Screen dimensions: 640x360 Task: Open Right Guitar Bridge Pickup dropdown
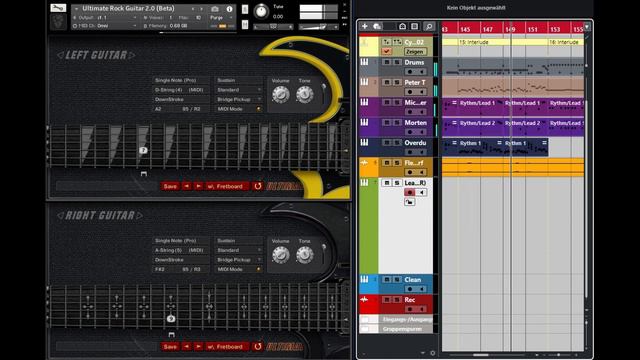pos(239,260)
